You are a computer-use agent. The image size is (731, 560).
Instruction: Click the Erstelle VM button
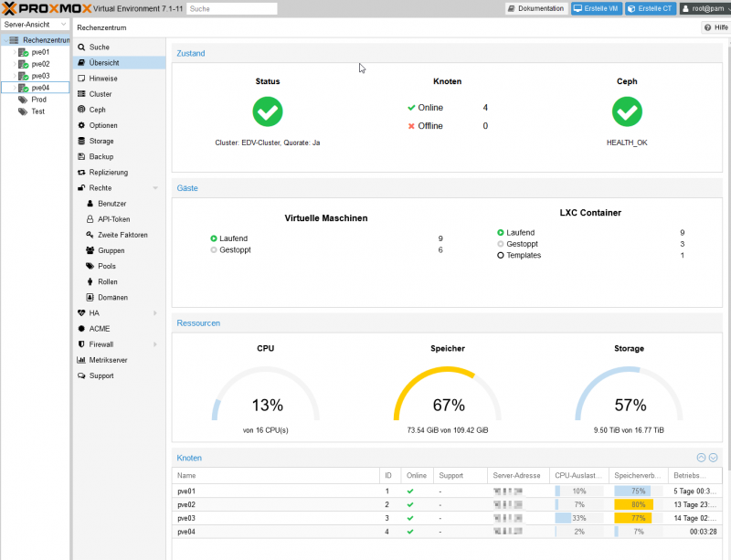click(597, 8)
